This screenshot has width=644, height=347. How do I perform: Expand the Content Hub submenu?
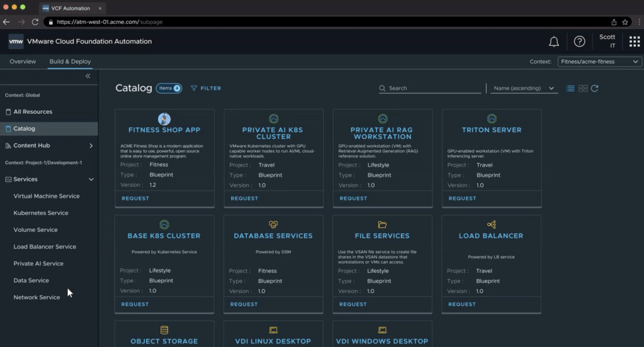tap(91, 146)
